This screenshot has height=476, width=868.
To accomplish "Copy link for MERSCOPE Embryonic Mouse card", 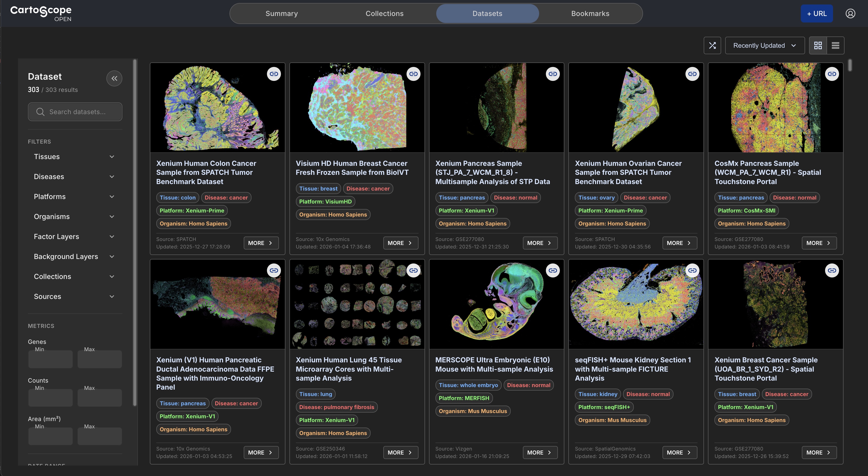I will point(553,270).
